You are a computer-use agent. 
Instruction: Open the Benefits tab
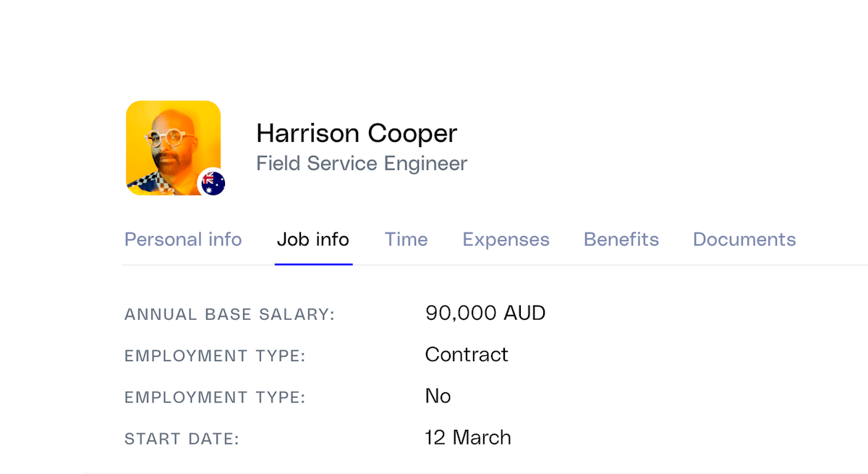coord(621,240)
